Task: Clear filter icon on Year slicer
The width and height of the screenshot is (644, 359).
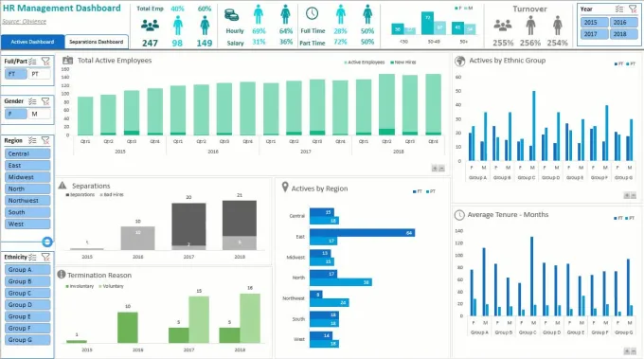Action: 633,9
